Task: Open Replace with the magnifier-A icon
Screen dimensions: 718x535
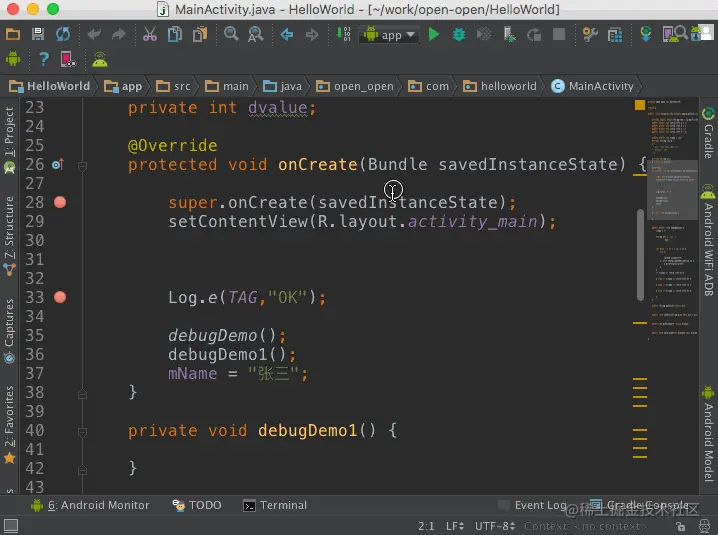Action: (x=256, y=34)
